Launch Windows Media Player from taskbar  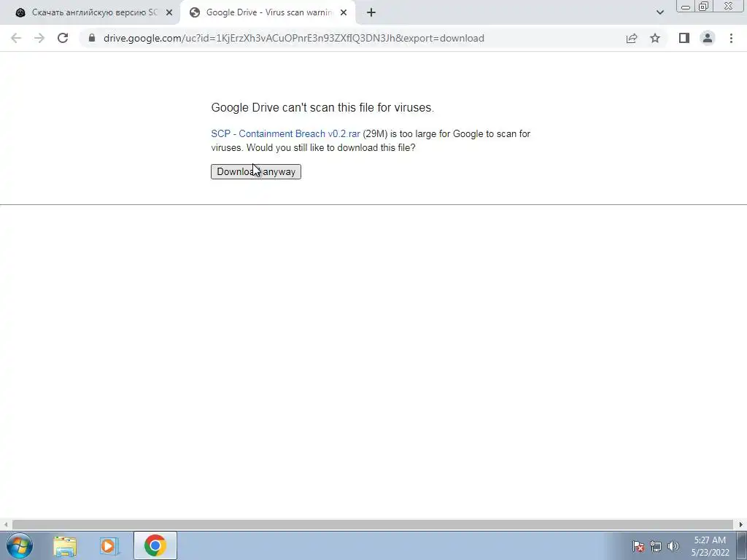[x=109, y=545]
